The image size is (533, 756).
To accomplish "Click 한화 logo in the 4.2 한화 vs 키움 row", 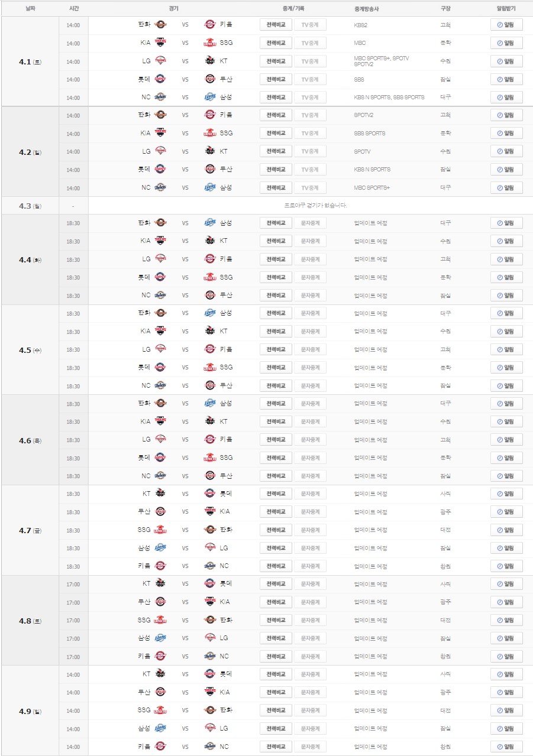I will point(160,115).
